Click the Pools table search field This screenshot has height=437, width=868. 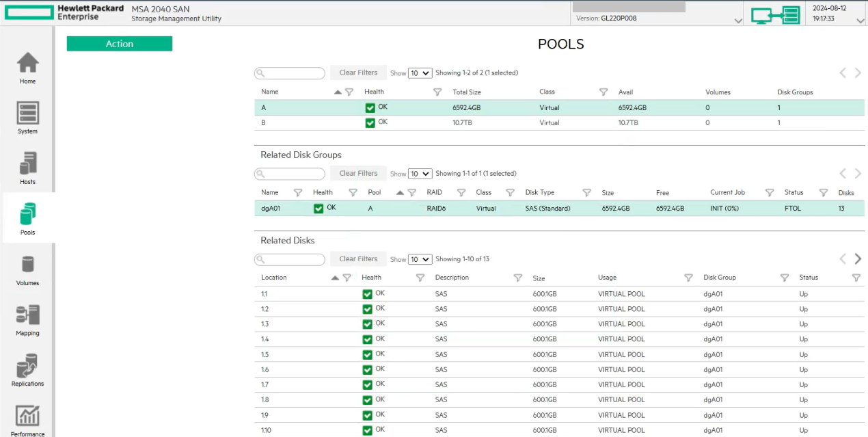(x=290, y=73)
